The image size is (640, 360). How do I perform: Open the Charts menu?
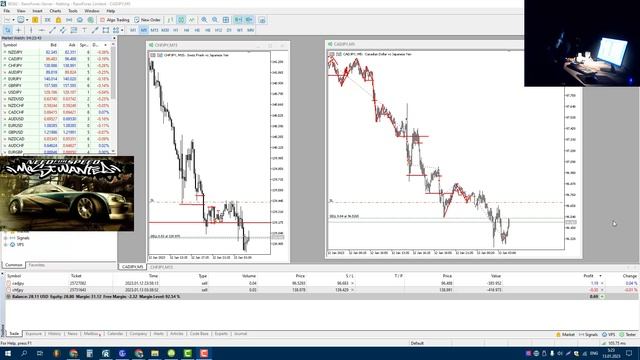click(x=55, y=11)
